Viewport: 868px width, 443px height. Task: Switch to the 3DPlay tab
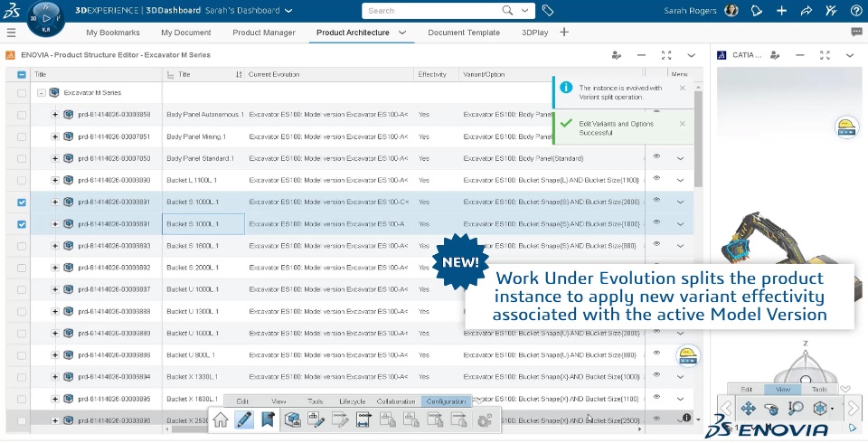click(x=534, y=33)
